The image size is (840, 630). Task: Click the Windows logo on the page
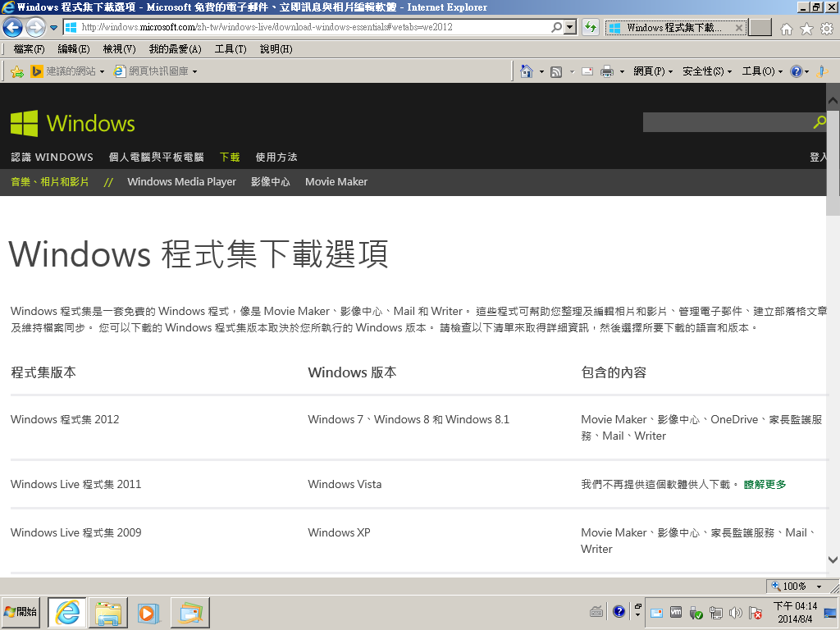[73, 123]
